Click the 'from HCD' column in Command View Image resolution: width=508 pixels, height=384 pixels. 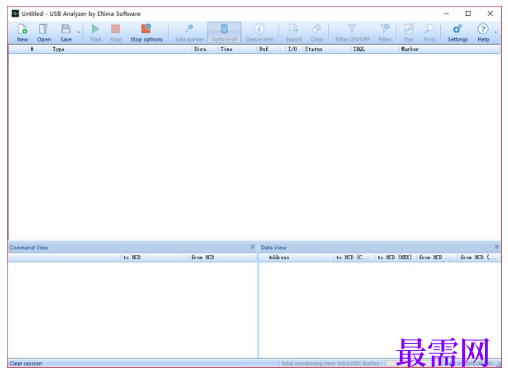coord(223,257)
